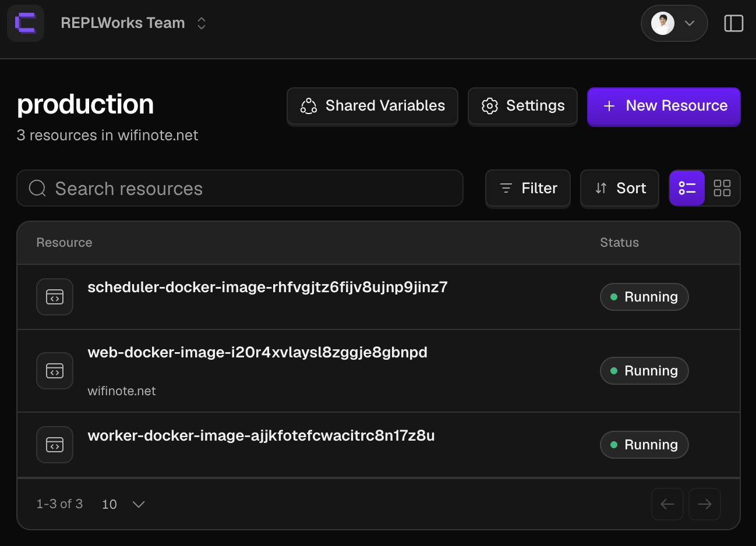Click the wifinote.net domain under web-docker-image
This screenshot has height=546, width=756.
tap(122, 391)
